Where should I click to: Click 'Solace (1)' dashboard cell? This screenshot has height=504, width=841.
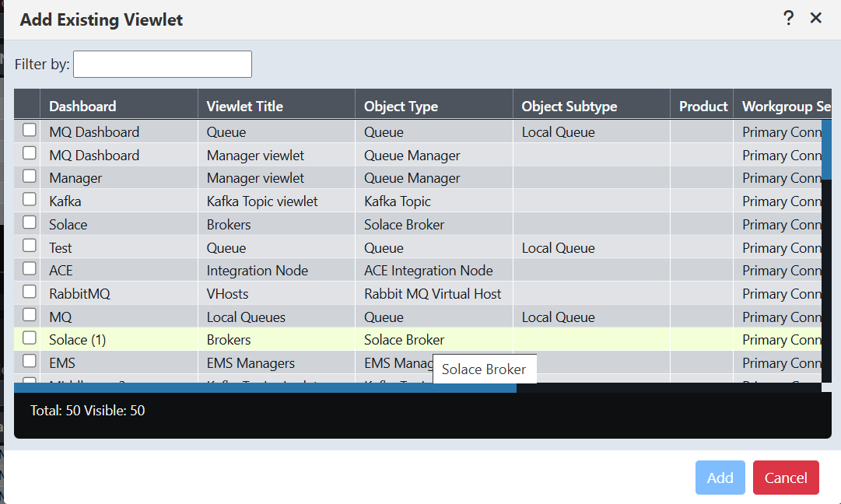[x=119, y=340]
